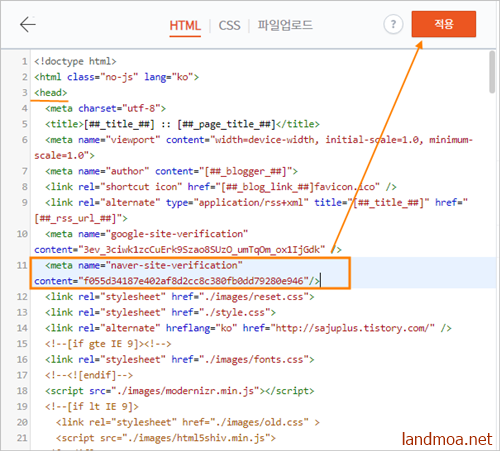
Task: Switch to the CSS tab
Action: pyautogui.click(x=229, y=25)
